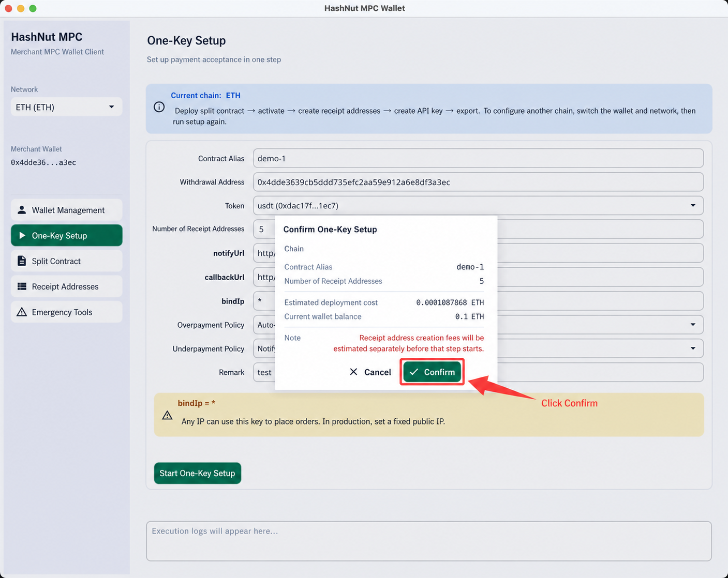The height and width of the screenshot is (578, 728).
Task: Click the 'One-Key Setup' page heading
Action: point(186,40)
